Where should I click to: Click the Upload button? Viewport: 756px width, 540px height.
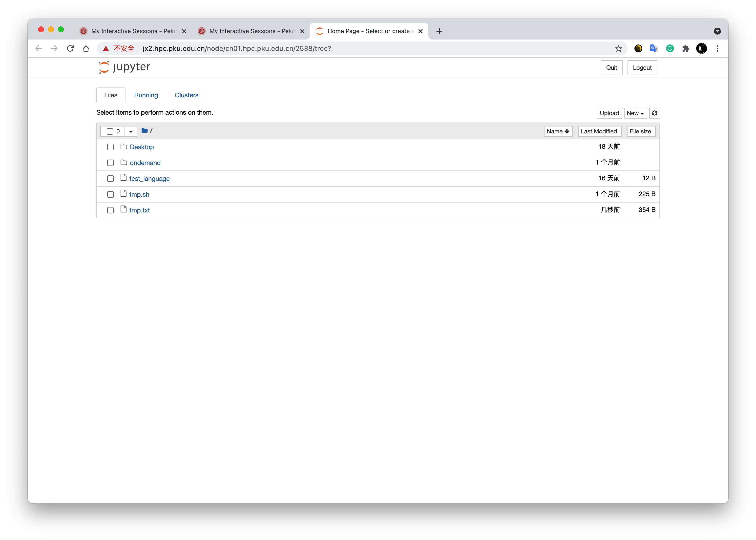[609, 113]
